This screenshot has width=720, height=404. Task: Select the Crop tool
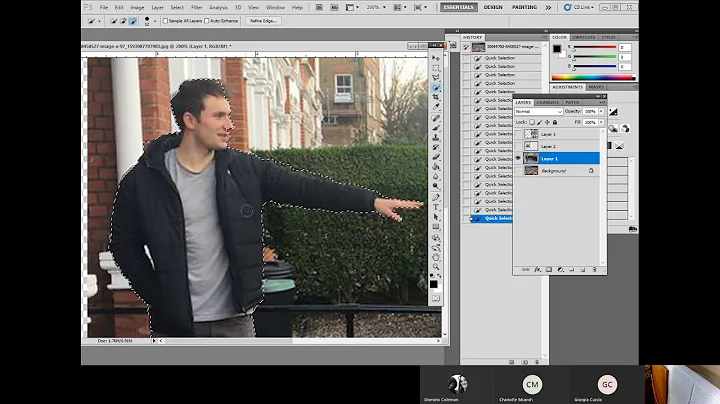pos(436,97)
